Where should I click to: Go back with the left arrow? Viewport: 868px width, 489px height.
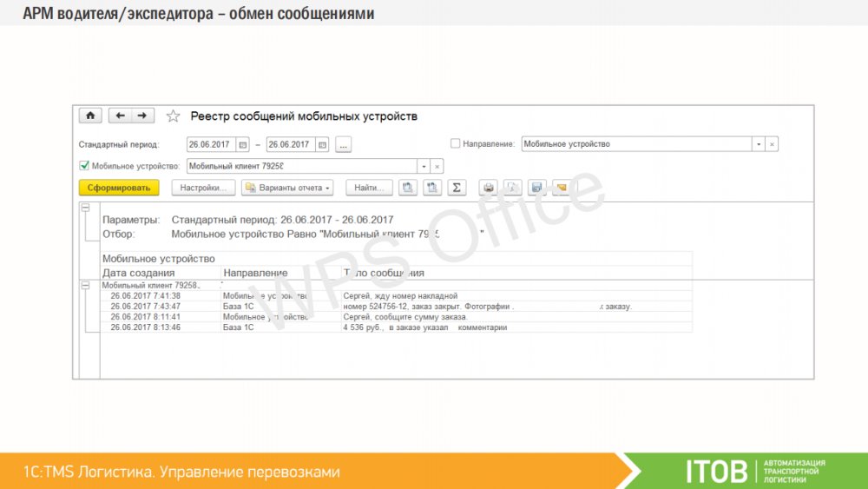(x=121, y=116)
